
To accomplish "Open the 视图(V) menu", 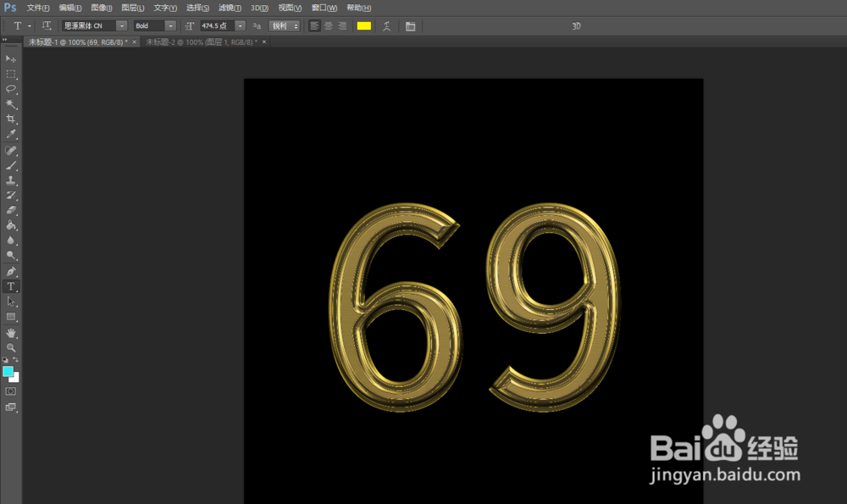I will coord(290,8).
